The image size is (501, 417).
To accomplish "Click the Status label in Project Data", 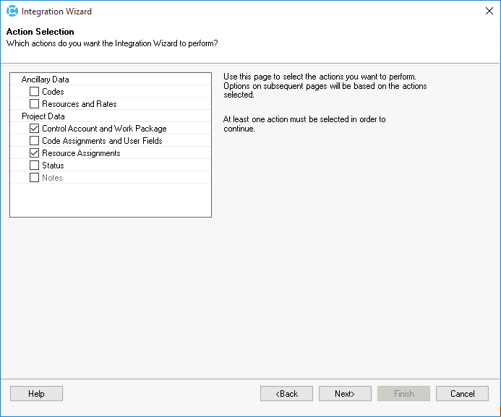I will (53, 165).
